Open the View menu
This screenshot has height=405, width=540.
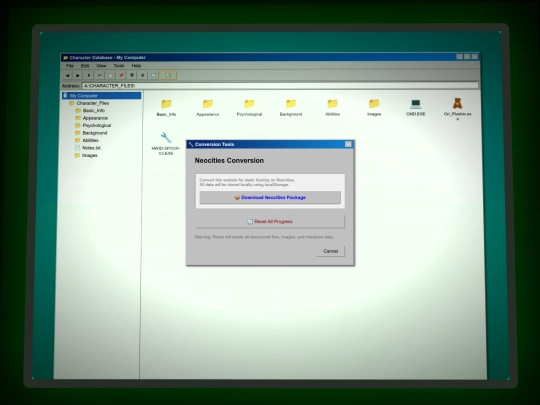click(101, 66)
